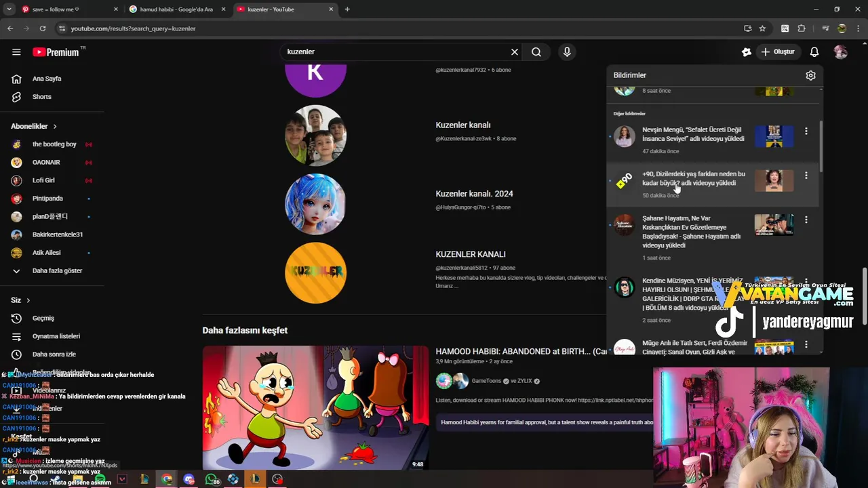Click the notifications panel scrollbar
This screenshot has height=488, width=868.
point(821,146)
